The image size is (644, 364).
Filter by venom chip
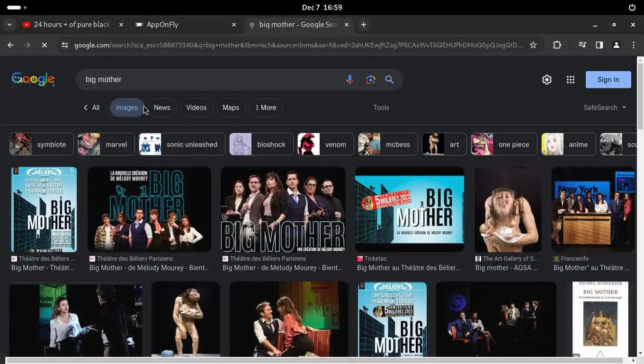click(326, 145)
